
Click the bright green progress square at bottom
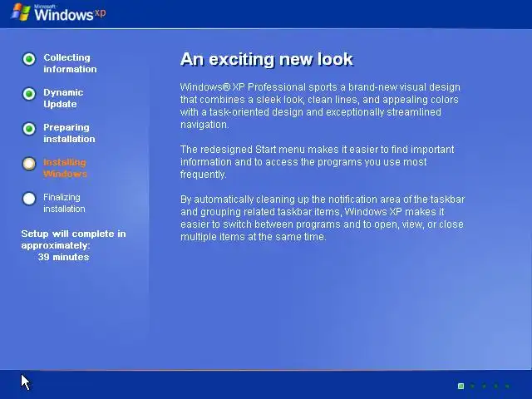click(461, 386)
